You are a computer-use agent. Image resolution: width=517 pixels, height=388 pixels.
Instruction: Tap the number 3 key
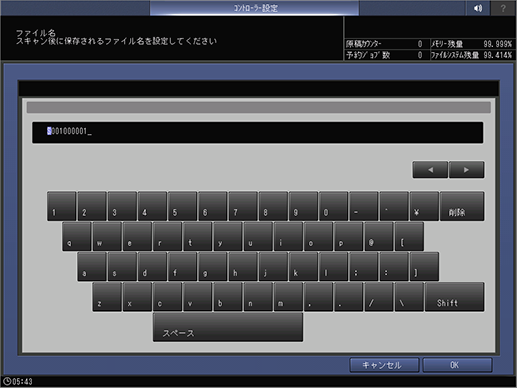point(122,206)
